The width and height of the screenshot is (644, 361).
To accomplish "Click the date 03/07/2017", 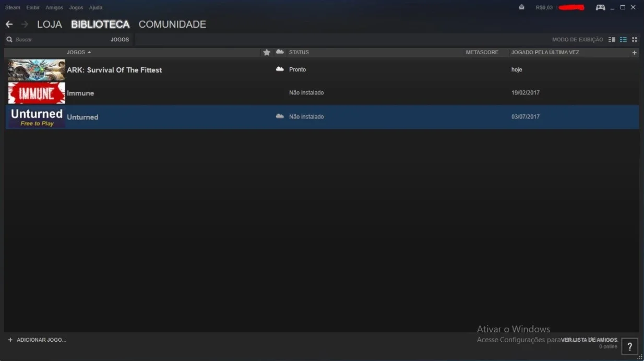I will pos(526,117).
